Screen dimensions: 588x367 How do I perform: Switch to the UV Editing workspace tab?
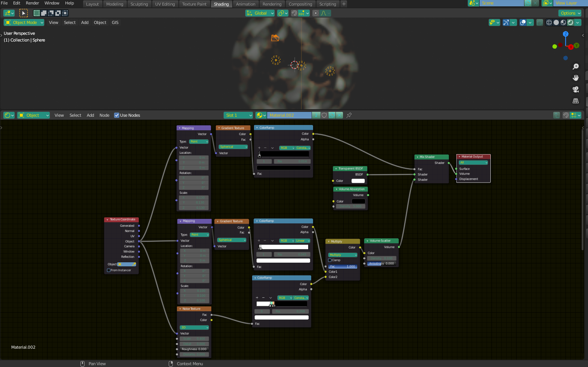165,4
